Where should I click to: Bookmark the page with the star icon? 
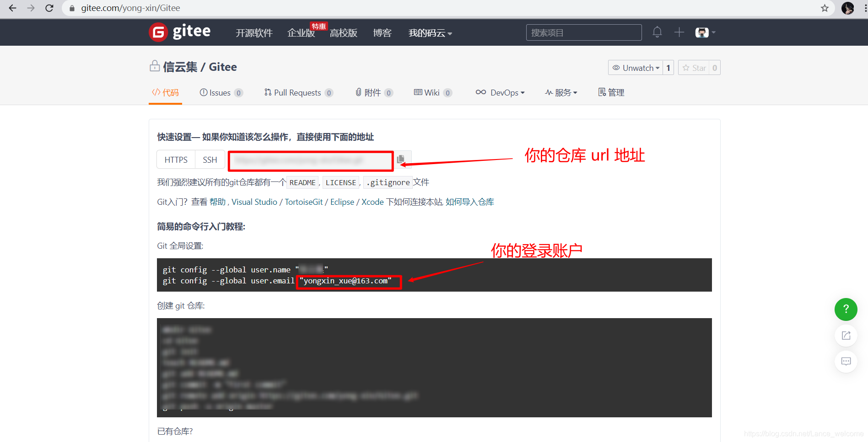[825, 8]
